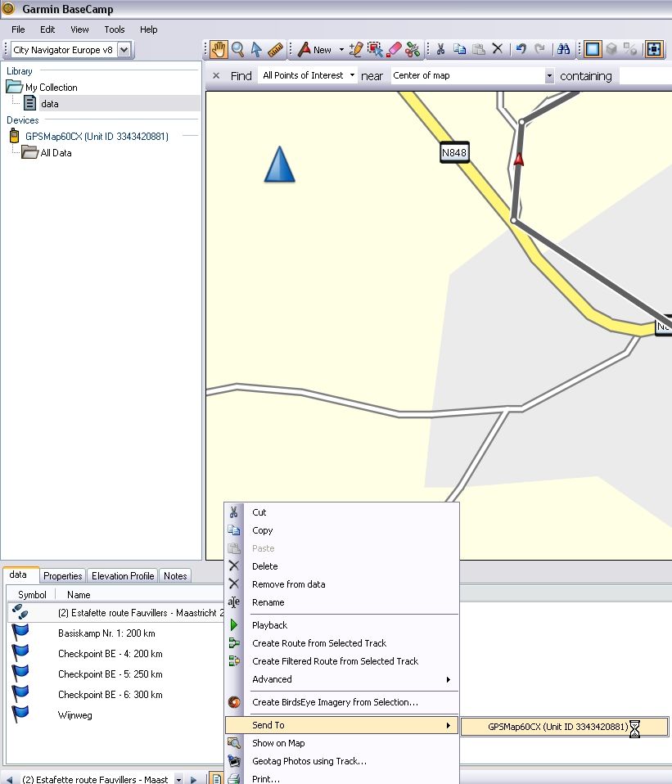Open the File menu
This screenshot has height=784, width=672.
coord(18,29)
